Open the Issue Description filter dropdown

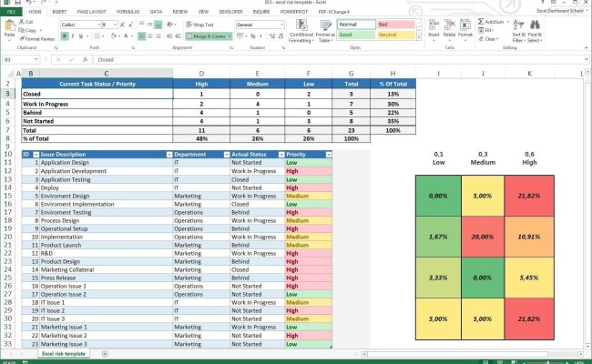pyautogui.click(x=169, y=155)
